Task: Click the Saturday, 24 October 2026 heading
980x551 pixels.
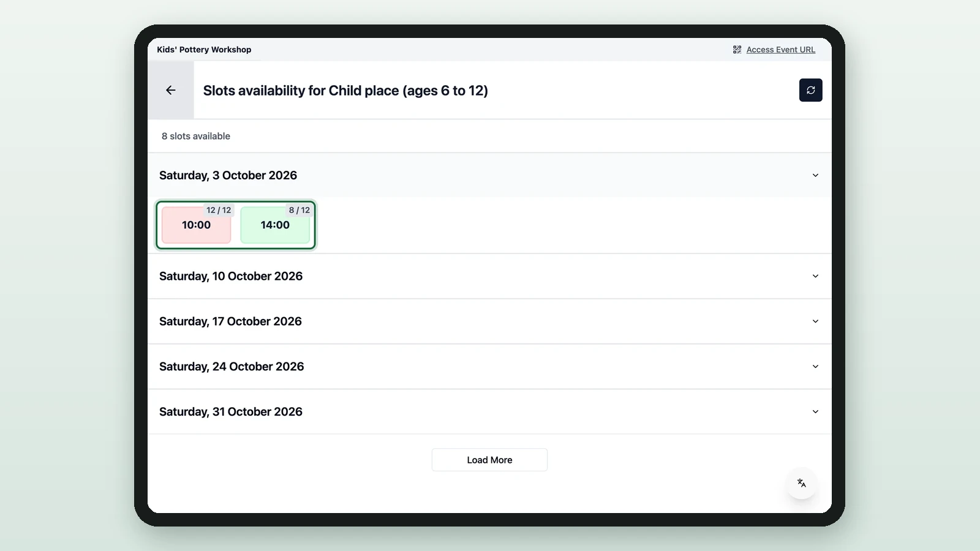Action: click(x=232, y=367)
